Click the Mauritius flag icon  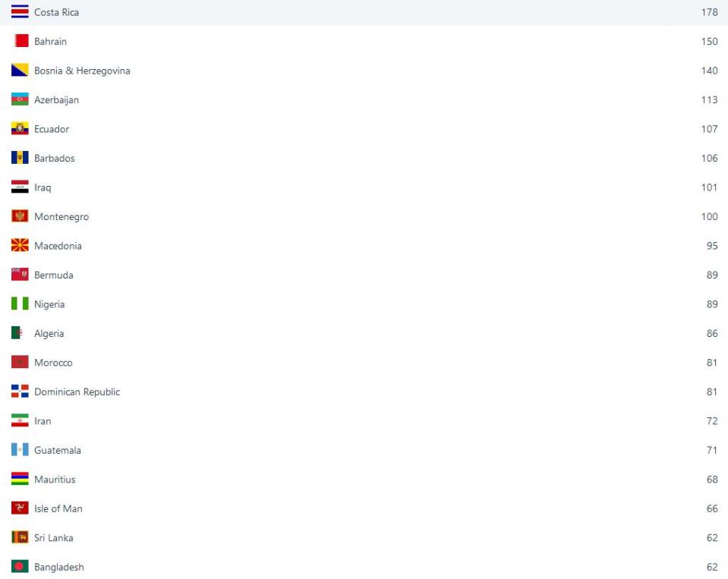20,480
